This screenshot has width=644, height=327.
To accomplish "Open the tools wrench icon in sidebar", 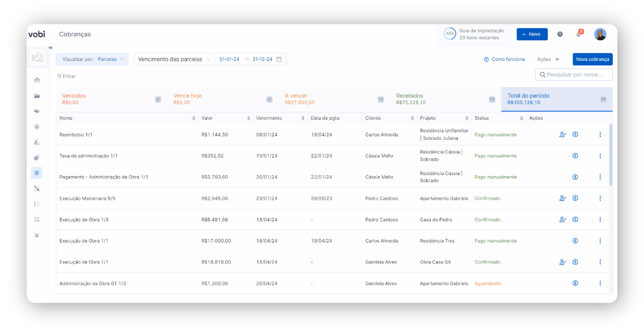I will (x=37, y=189).
